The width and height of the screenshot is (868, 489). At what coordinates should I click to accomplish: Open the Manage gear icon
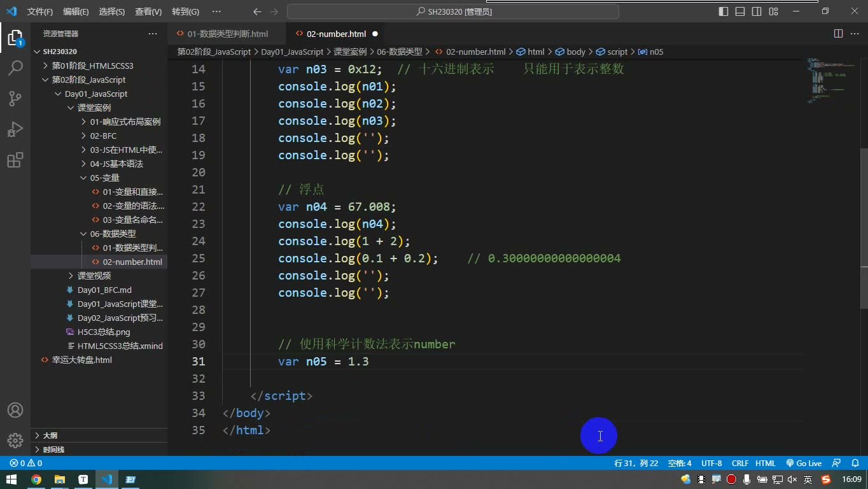(x=15, y=441)
